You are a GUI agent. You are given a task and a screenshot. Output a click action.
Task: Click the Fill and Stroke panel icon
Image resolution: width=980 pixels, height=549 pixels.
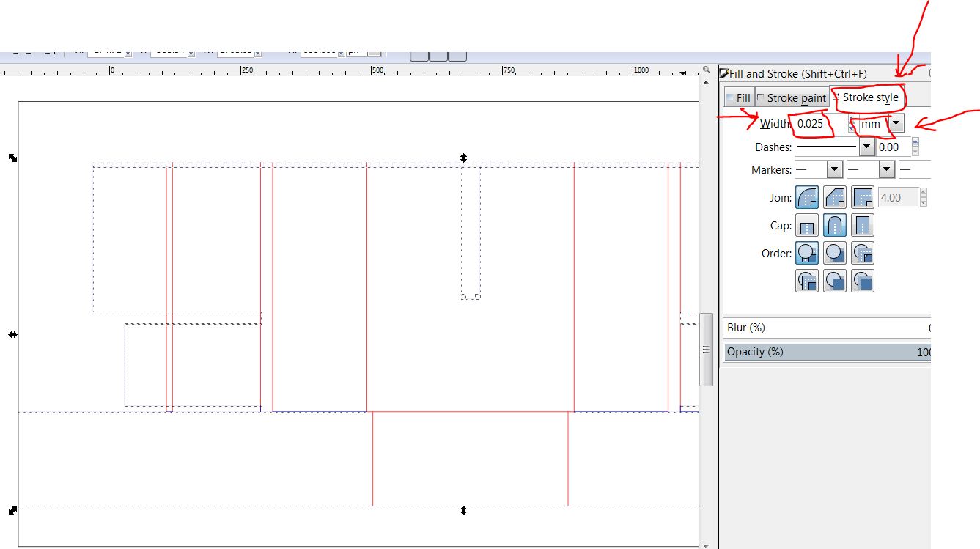coord(724,73)
